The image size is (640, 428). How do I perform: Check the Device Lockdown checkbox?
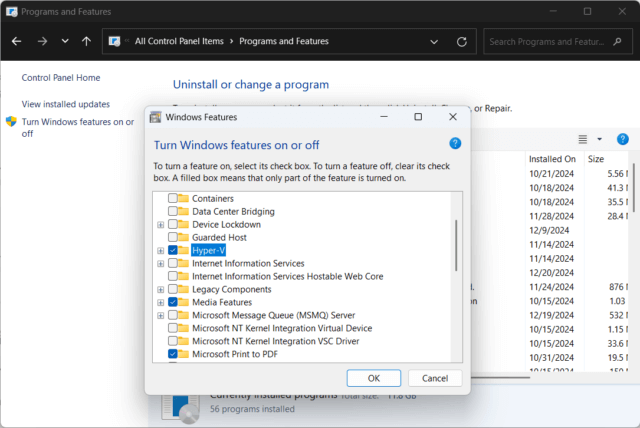coord(173,224)
